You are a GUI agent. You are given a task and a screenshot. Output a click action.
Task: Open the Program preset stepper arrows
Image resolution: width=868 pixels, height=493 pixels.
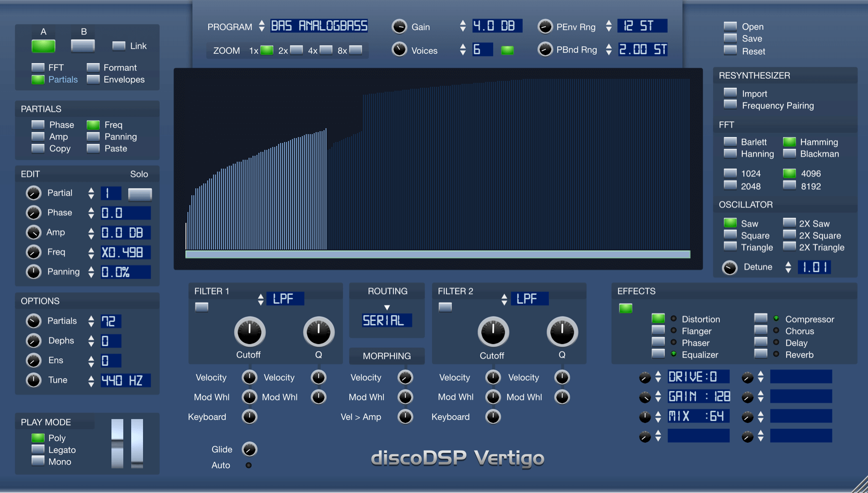[x=262, y=26]
